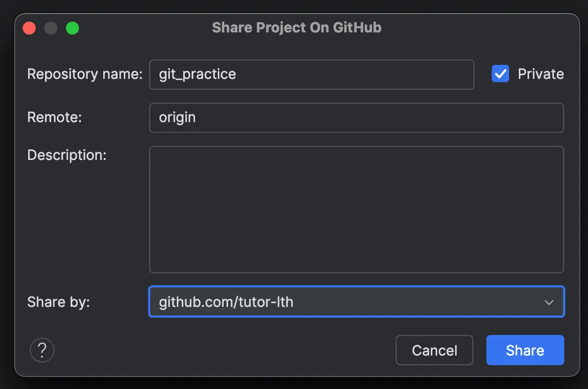Screen dimensions: 588x389
Task: Click the Description label
Action: (x=67, y=155)
